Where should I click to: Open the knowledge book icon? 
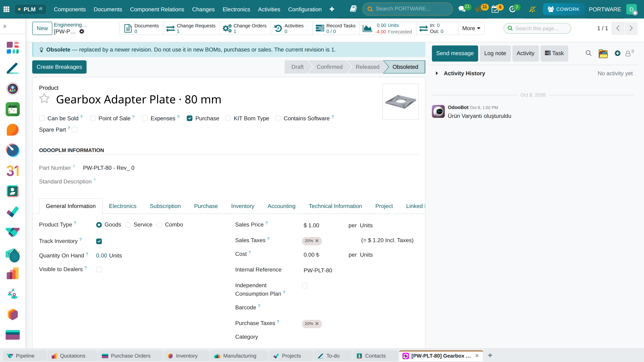pos(353,9)
